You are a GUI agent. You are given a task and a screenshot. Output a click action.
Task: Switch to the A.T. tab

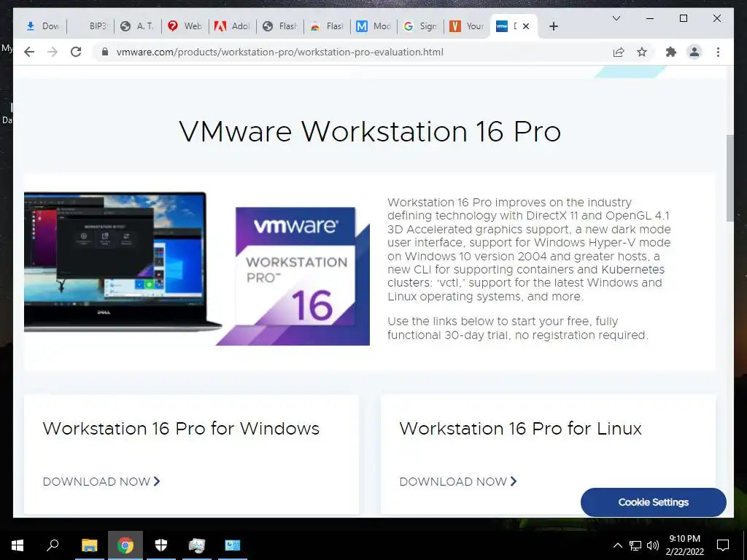tap(137, 27)
